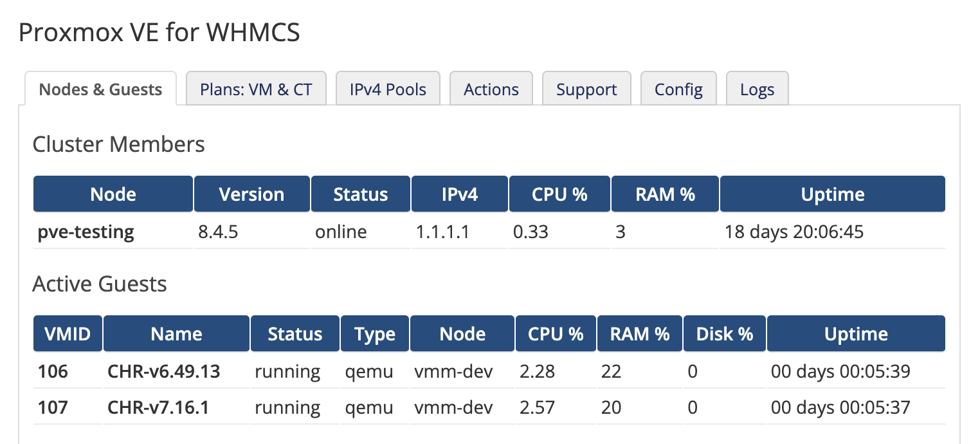Screen dimensions: 980x444
Task: Click CPU value 2.57
Action: 537,407
